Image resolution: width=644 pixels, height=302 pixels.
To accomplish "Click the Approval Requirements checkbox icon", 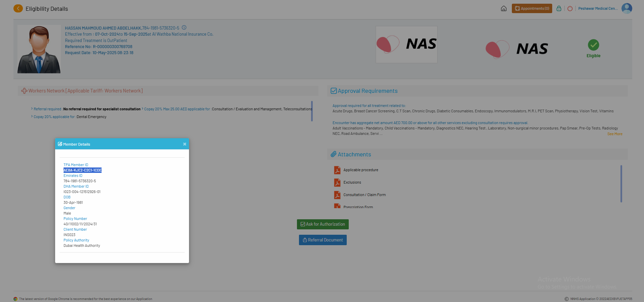I will tap(334, 91).
